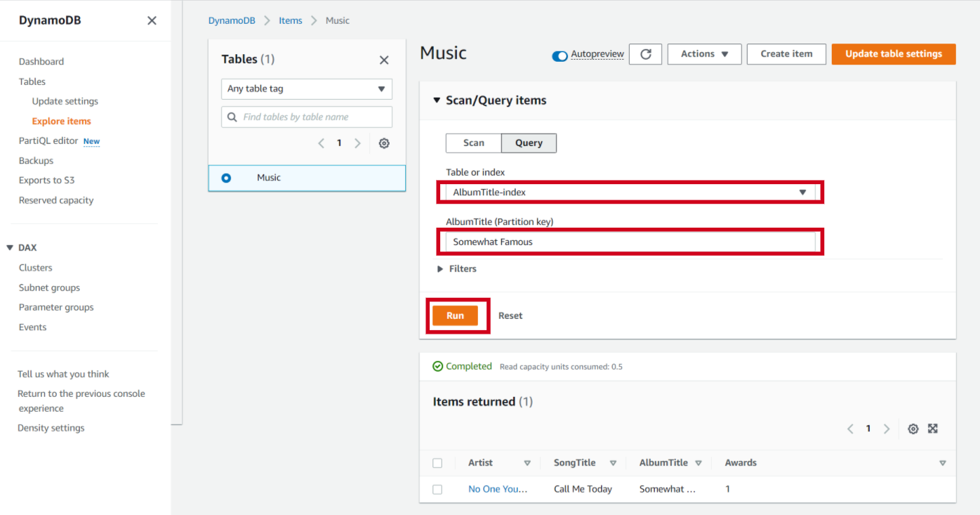Click the Create item button
The height and width of the screenshot is (515, 980).
tap(786, 54)
